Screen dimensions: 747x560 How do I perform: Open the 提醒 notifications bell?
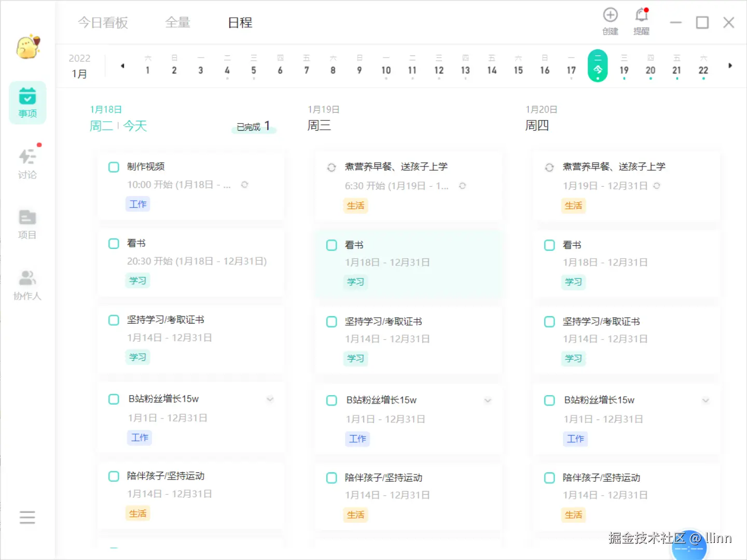pos(642,15)
